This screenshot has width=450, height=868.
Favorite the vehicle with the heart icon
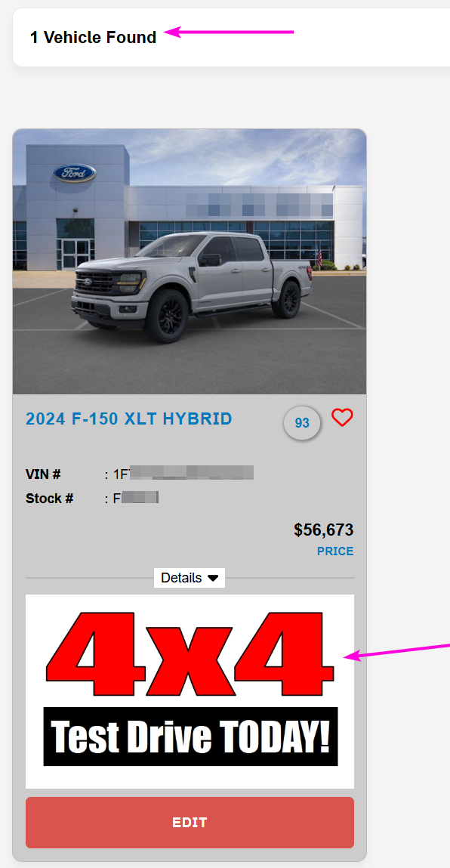pos(342,418)
